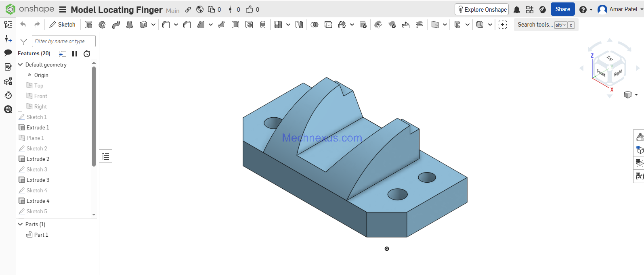644x275 pixels.
Task: Toggle the feature list filter funnel
Action: pos(24,42)
